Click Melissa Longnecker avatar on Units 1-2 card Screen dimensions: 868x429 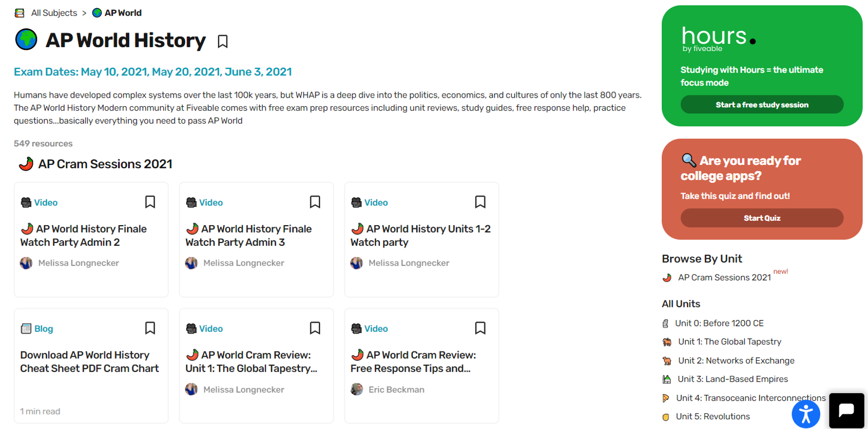(356, 263)
